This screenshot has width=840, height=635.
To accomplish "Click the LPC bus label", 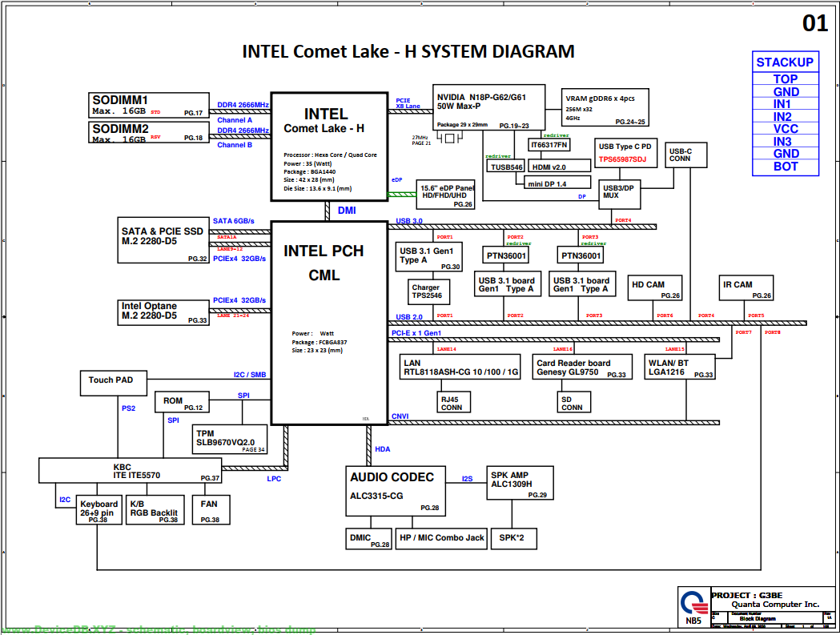I will click(274, 479).
